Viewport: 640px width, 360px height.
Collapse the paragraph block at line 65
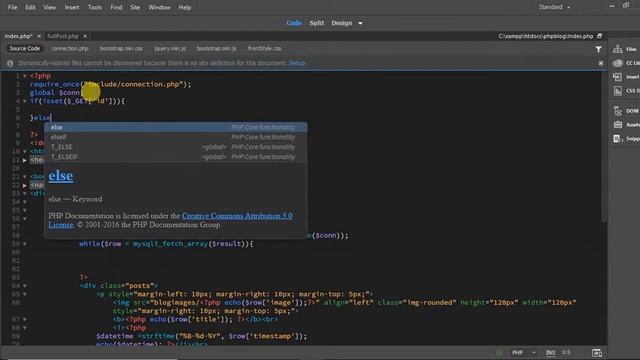pyautogui.click(x=24, y=294)
